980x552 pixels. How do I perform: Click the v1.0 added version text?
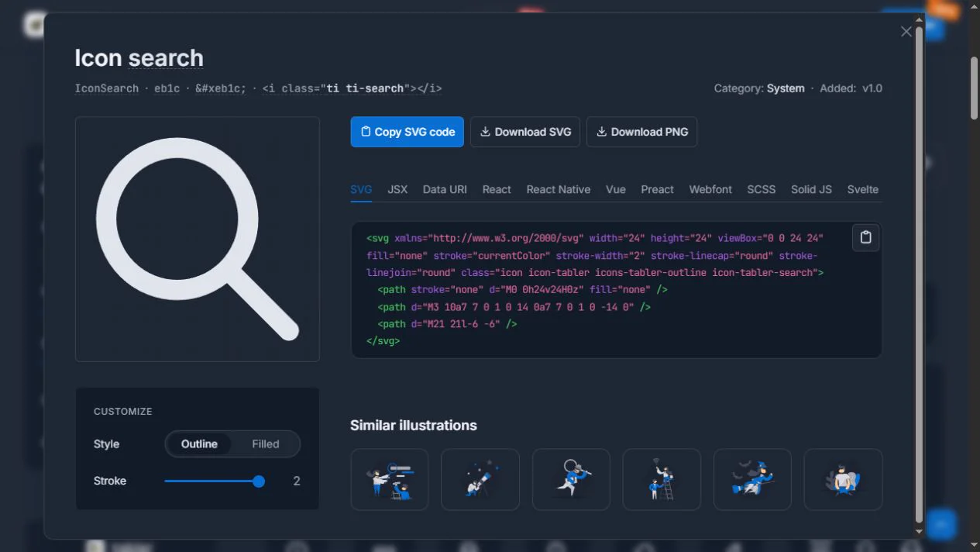coord(872,88)
